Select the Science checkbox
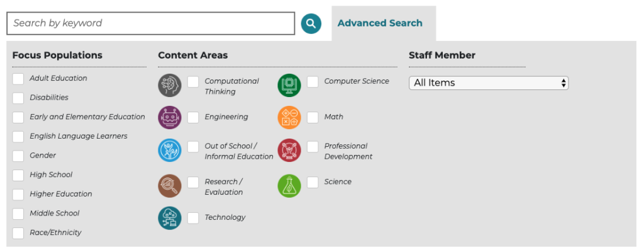644x252 pixels. coord(313,183)
